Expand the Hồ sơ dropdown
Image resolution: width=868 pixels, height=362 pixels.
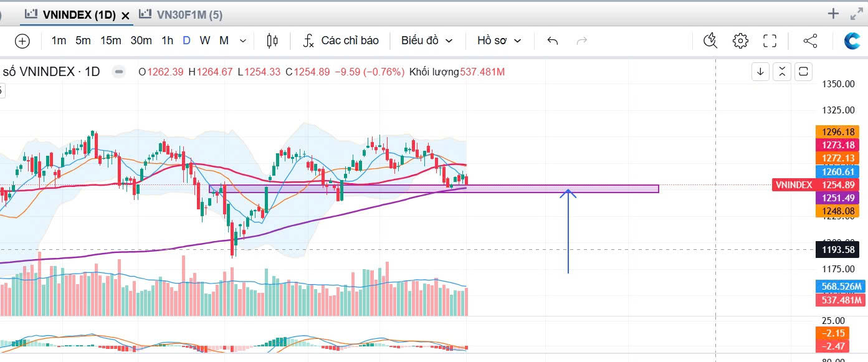(499, 41)
